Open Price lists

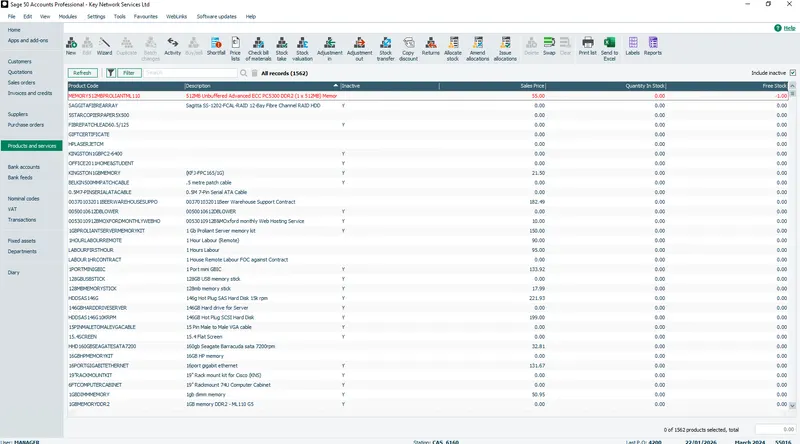click(235, 49)
